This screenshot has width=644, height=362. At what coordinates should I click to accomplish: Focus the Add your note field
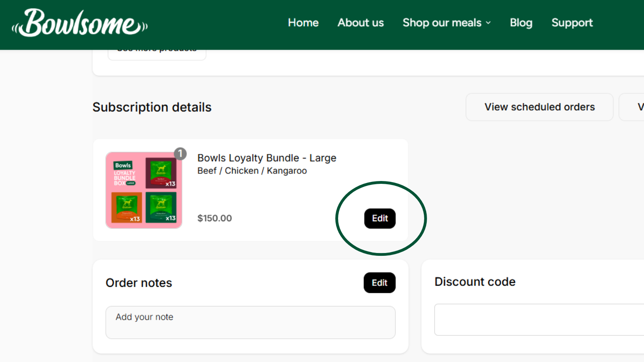click(250, 322)
